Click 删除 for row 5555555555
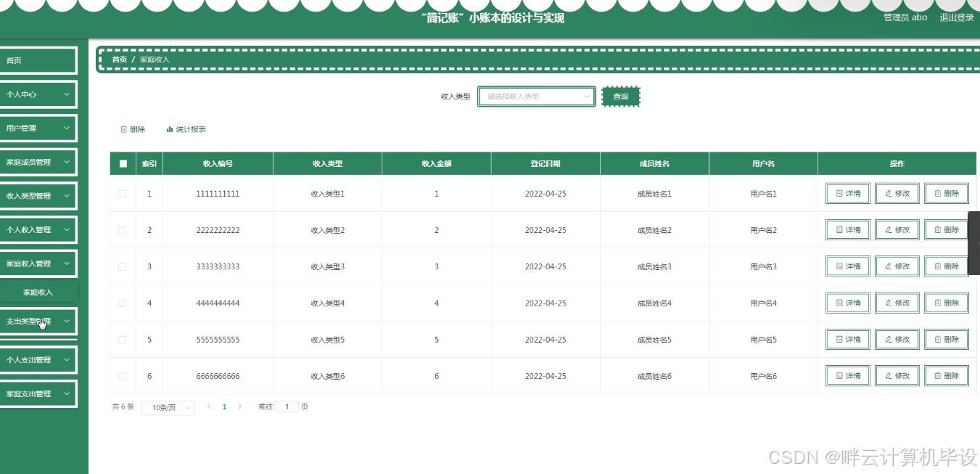Viewport: 980px width, 474px height. tap(947, 340)
